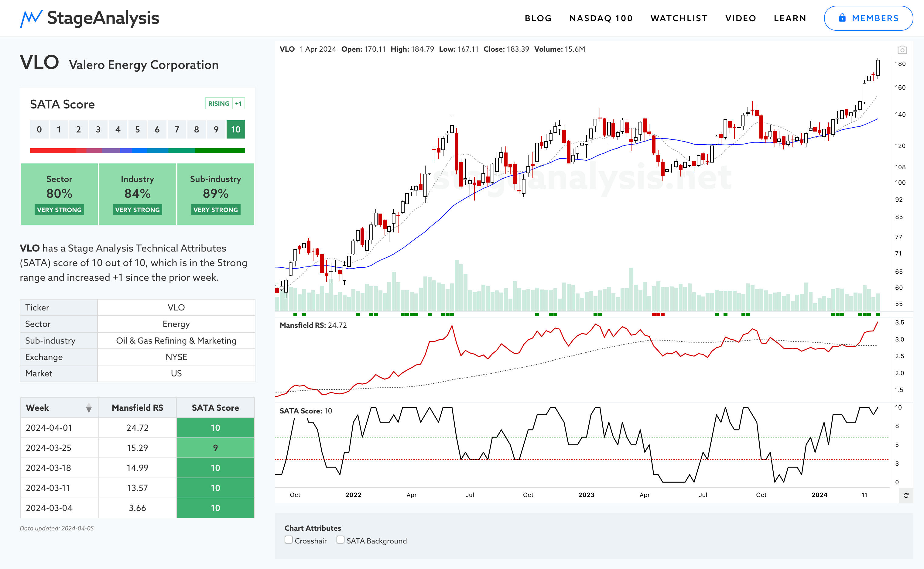
Task: Click the Data updated 2024-04-05 note
Action: 57,528
